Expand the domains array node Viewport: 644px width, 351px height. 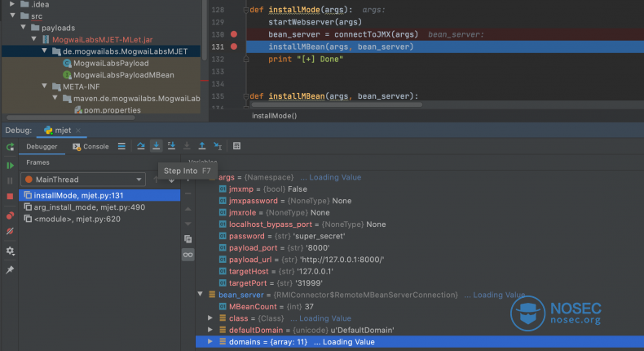[x=210, y=341]
